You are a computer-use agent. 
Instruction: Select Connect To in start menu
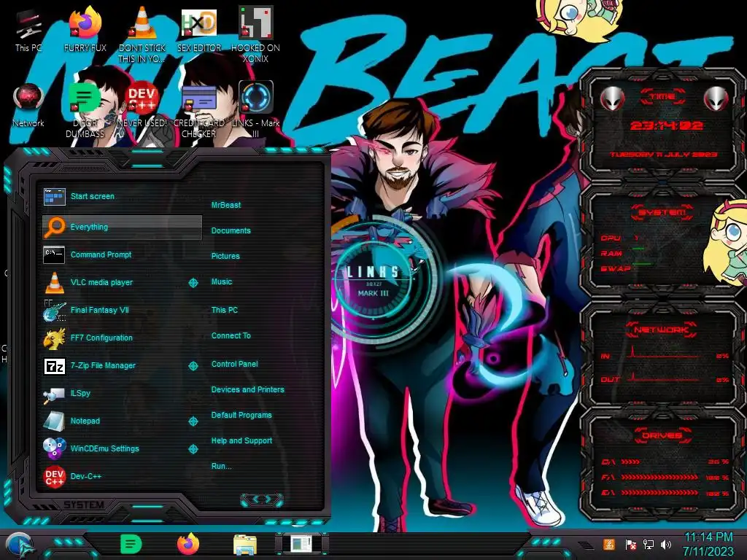231,335
